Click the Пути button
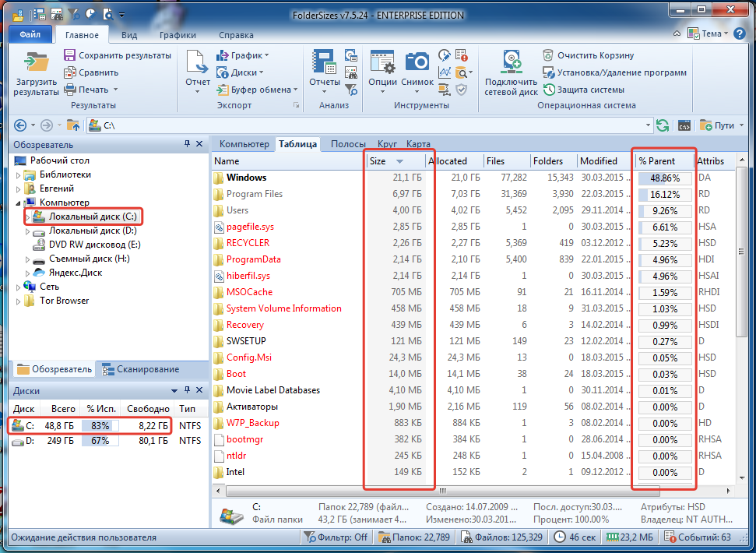 pos(722,125)
